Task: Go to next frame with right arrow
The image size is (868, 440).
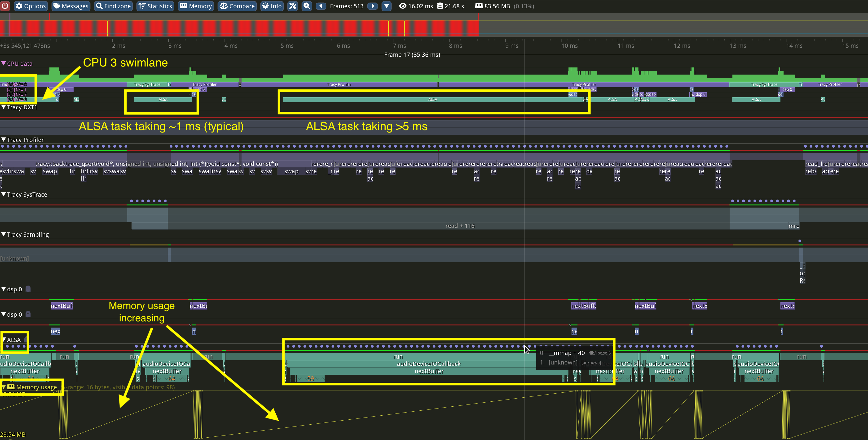Action: pyautogui.click(x=372, y=6)
